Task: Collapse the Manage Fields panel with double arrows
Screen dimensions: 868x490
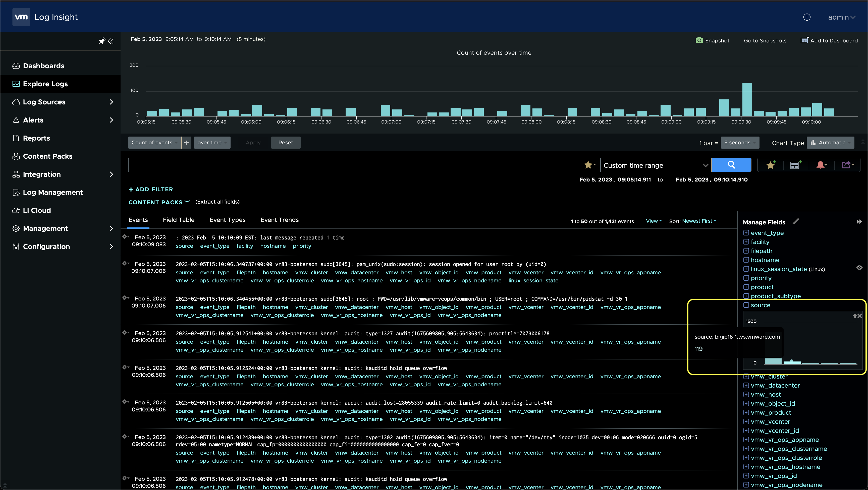Action: (x=859, y=222)
